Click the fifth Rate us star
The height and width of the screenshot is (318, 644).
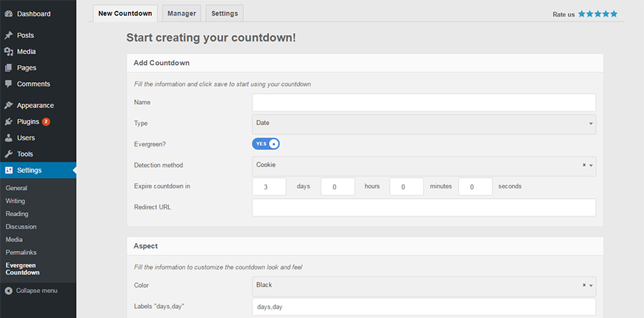click(x=614, y=14)
